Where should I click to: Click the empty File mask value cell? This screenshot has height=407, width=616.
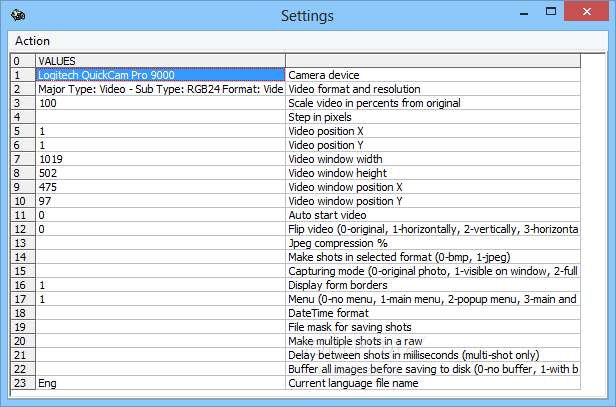tap(160, 327)
